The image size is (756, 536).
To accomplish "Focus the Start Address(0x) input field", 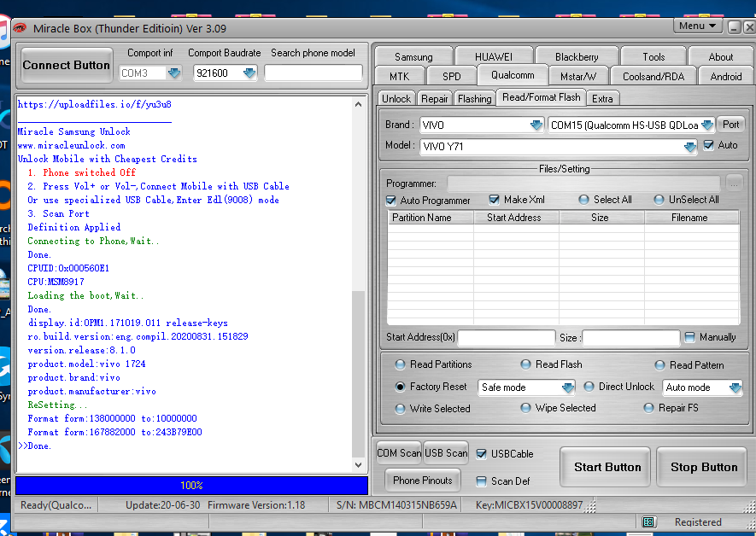I will pos(507,337).
